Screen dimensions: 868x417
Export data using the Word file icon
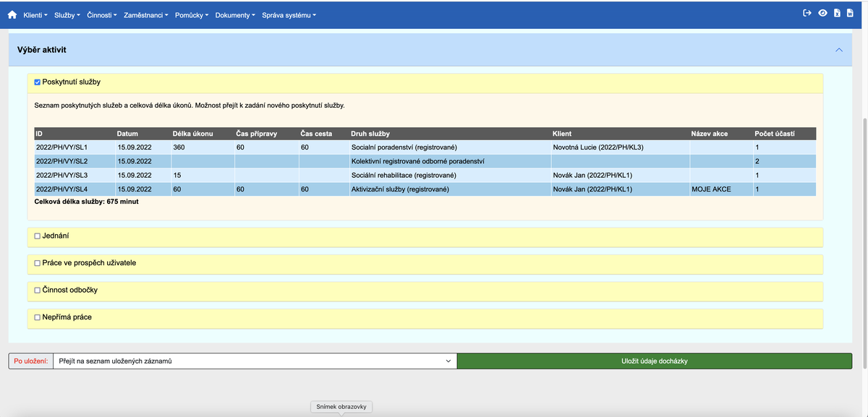point(851,12)
